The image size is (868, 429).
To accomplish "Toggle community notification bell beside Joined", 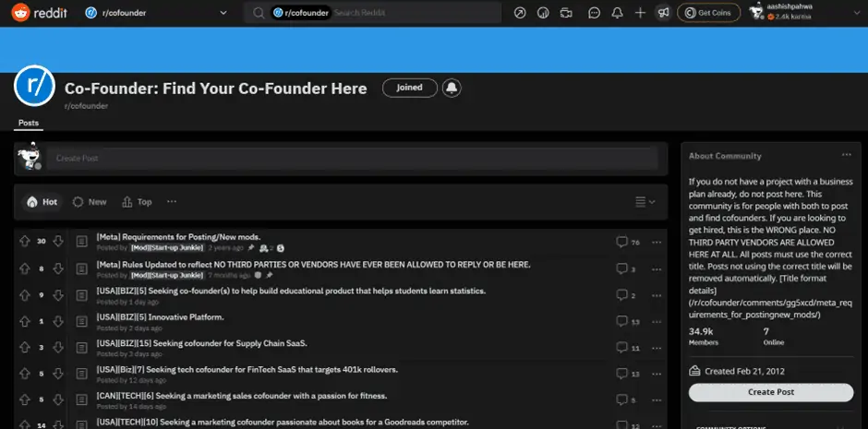I will (x=452, y=88).
